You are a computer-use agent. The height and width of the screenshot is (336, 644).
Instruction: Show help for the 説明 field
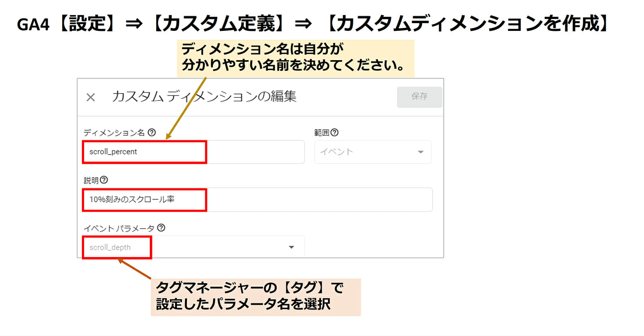[103, 180]
